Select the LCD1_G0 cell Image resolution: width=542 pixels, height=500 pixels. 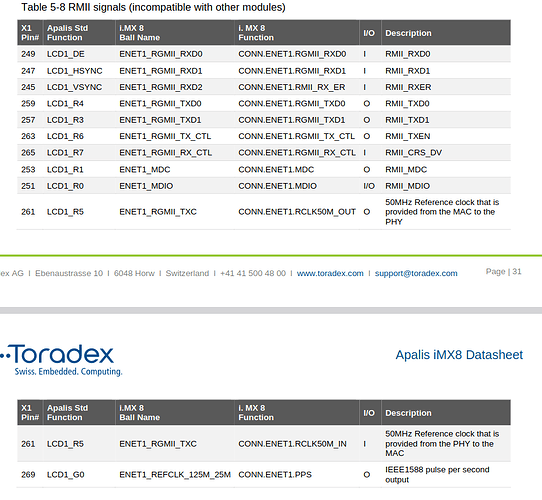coord(65,475)
